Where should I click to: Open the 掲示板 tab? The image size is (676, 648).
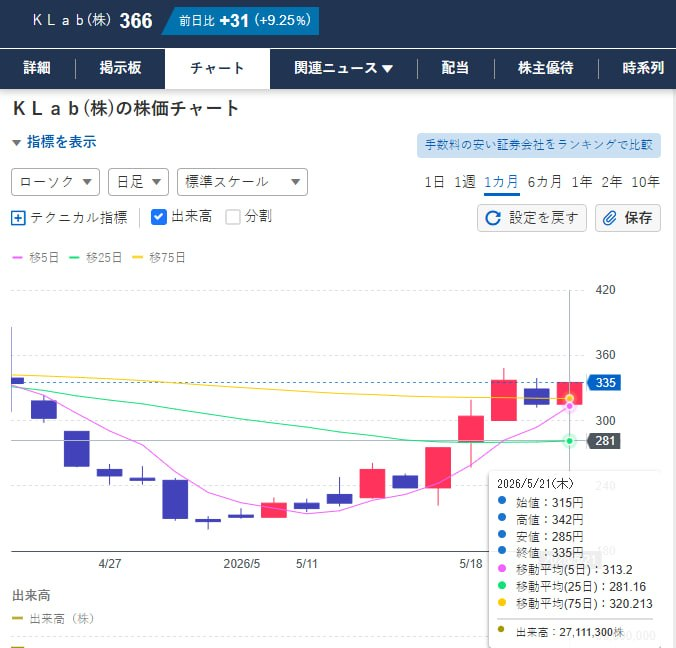coord(120,68)
